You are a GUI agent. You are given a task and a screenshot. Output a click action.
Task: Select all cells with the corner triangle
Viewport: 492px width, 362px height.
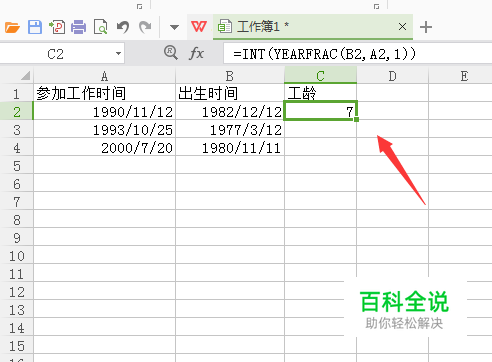pyautogui.click(x=26, y=76)
